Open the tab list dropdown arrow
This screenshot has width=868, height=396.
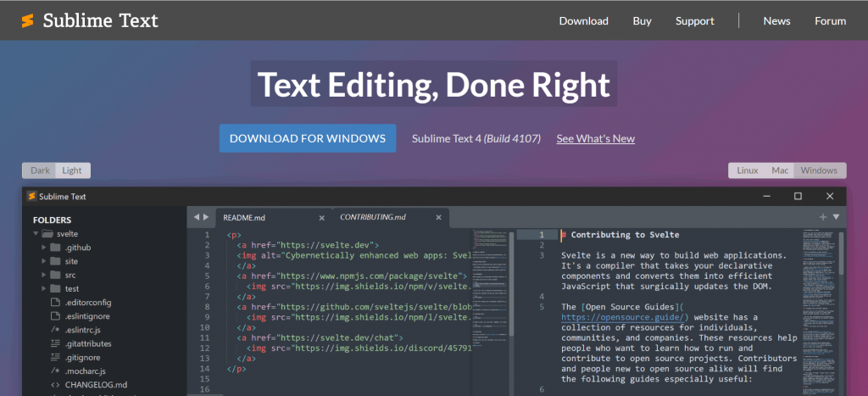click(x=837, y=217)
